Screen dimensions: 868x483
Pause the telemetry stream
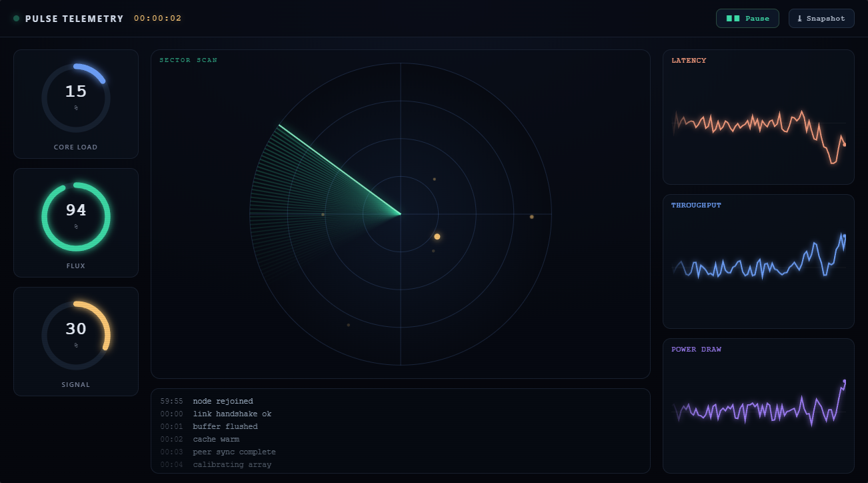point(747,19)
